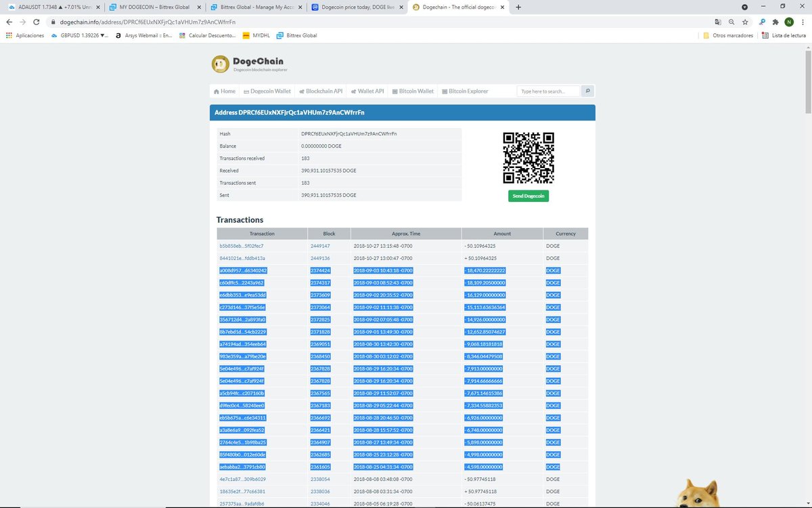
Task: Focus the Type here to search field
Action: pyautogui.click(x=548, y=91)
